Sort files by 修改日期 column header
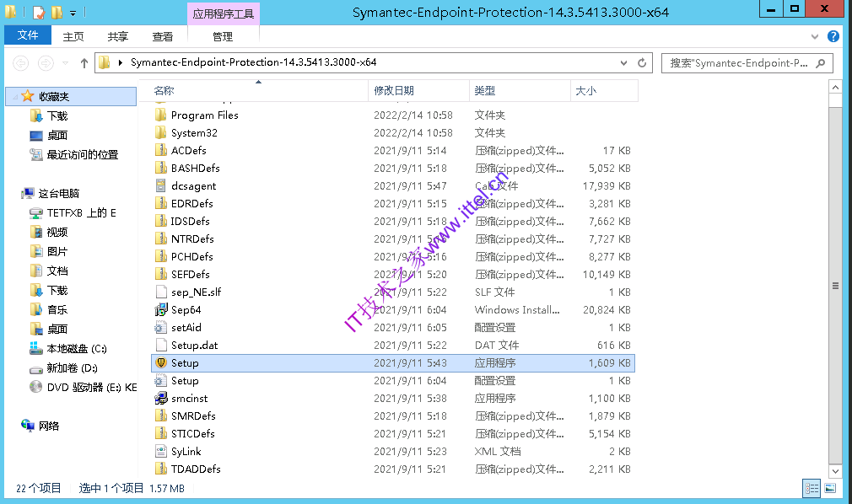The image size is (852, 504). tap(418, 91)
